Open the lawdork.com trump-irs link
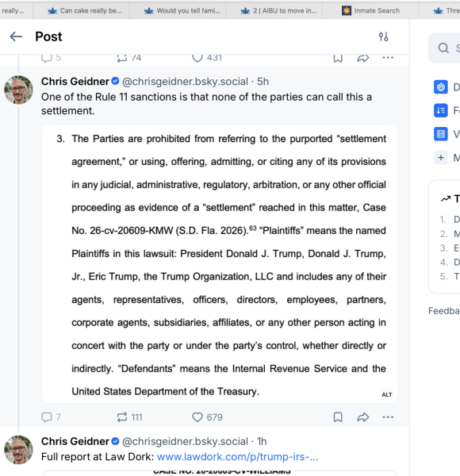 pos(237,457)
